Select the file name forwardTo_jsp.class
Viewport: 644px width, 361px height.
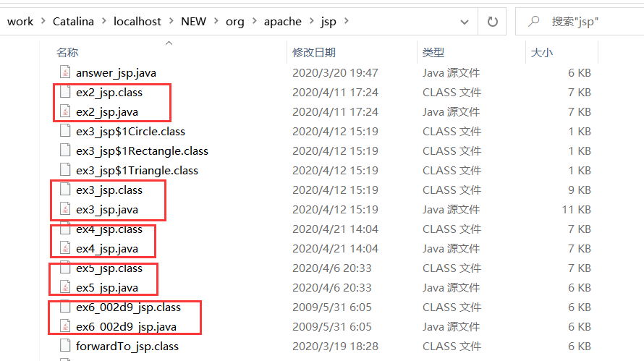[x=127, y=347]
